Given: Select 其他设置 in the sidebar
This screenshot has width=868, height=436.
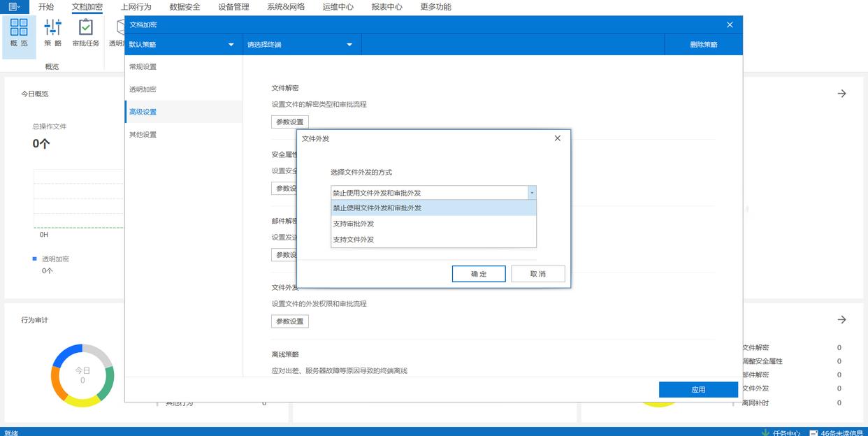Looking at the screenshot, I should (184, 134).
